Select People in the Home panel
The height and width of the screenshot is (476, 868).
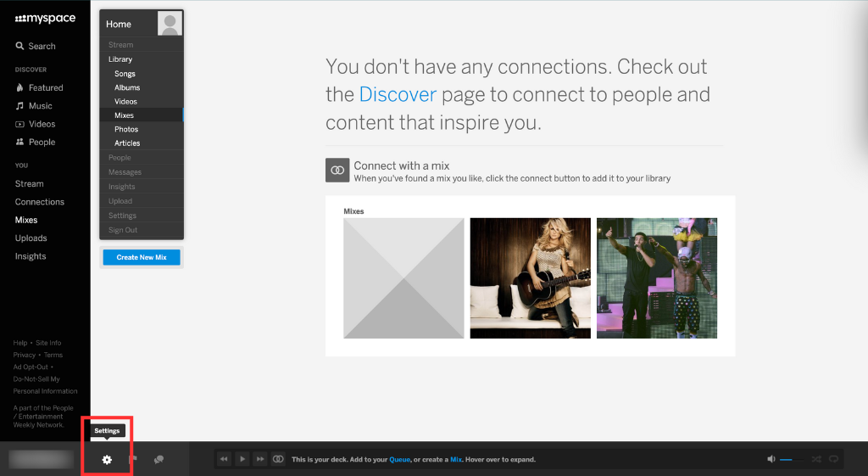(142, 157)
